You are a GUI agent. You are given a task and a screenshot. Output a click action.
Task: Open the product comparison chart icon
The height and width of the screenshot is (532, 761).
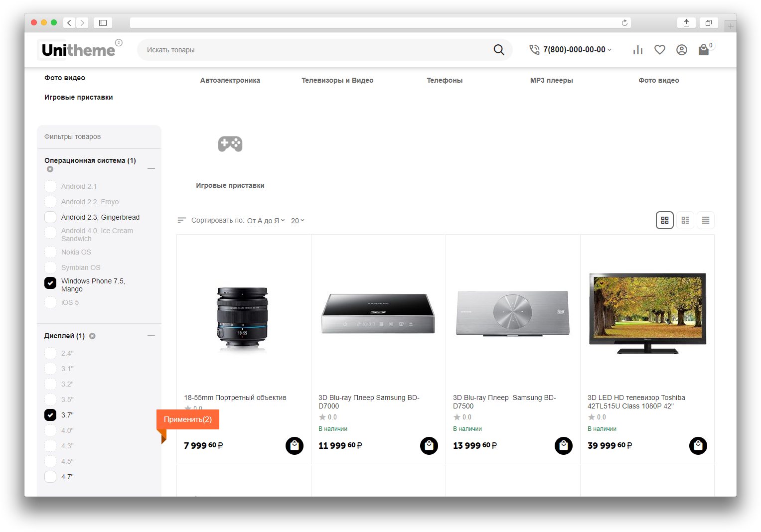(x=638, y=50)
